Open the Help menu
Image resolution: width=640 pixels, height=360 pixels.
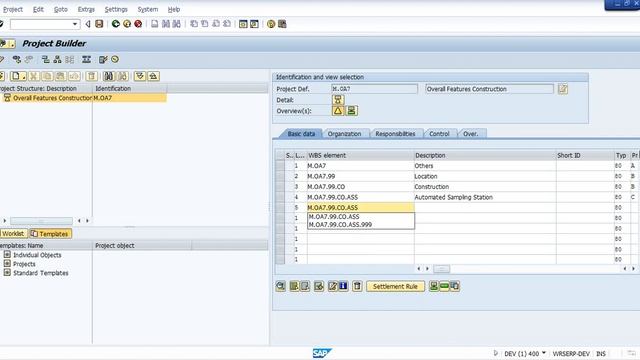(x=173, y=9)
